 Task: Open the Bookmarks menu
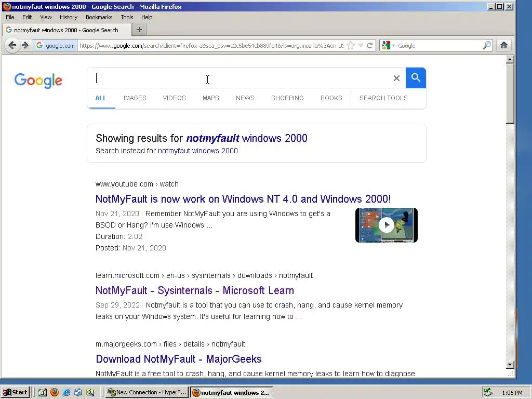point(99,17)
